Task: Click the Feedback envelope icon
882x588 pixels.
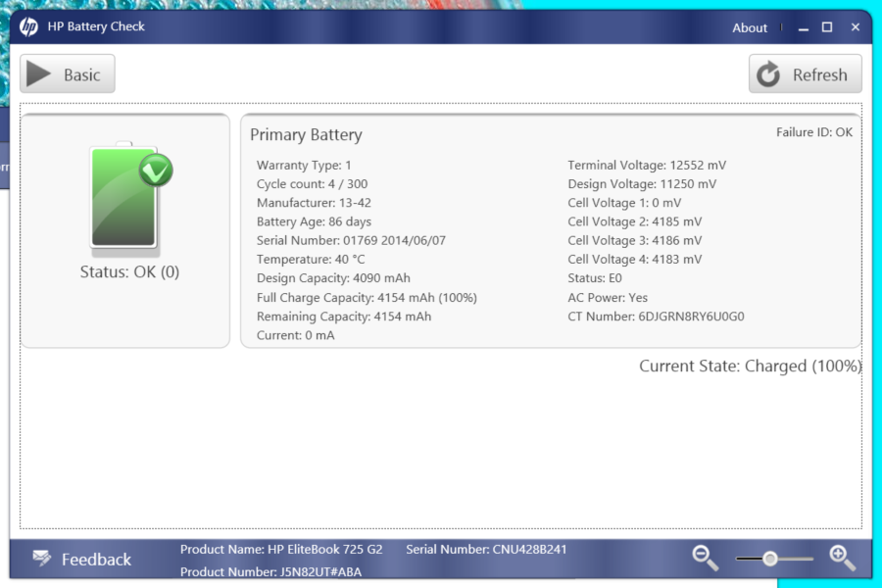Action: [x=42, y=559]
